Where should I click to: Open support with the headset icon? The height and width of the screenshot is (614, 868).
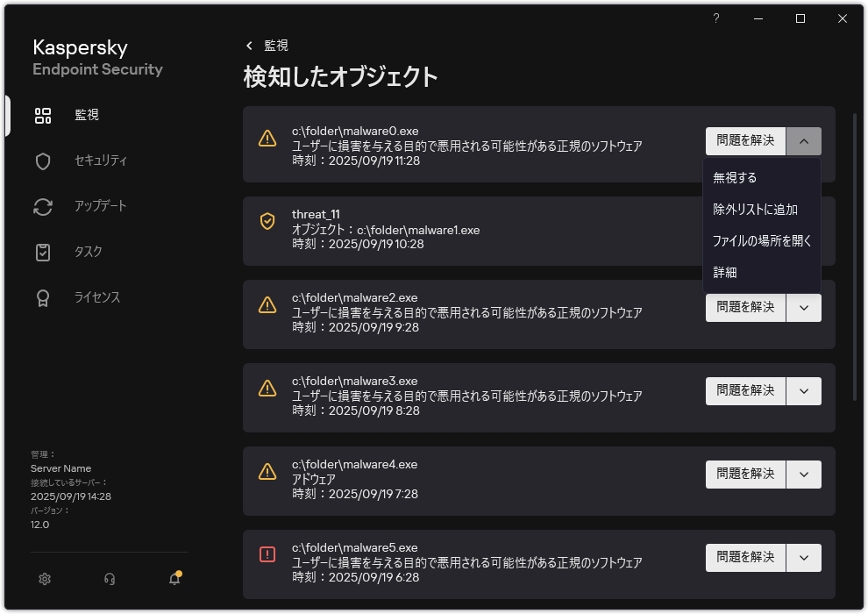pyautogui.click(x=109, y=579)
